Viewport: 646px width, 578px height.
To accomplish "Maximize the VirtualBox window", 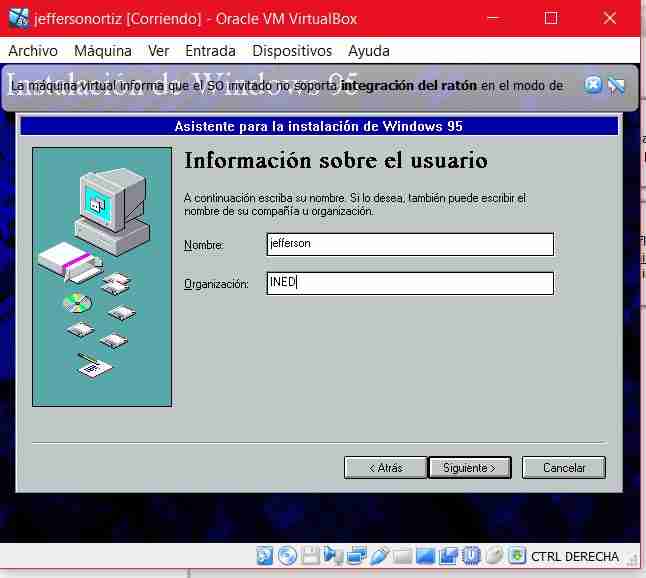I will (x=551, y=18).
